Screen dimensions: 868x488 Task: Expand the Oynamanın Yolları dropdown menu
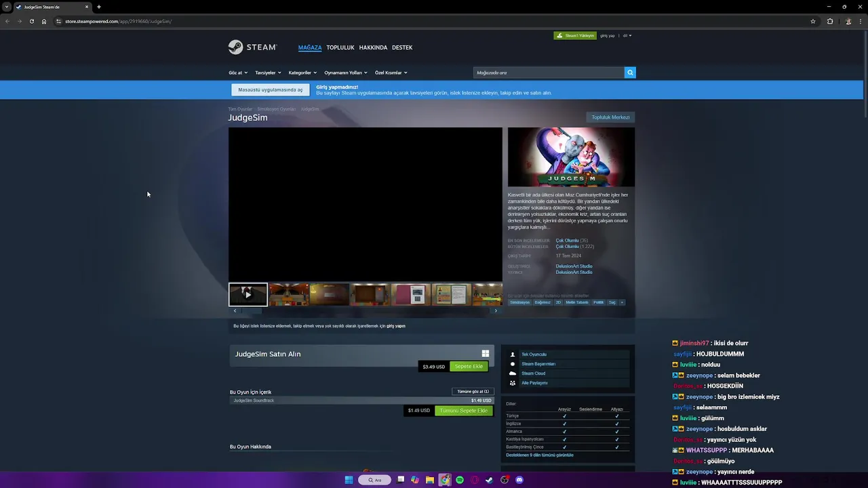[346, 73]
